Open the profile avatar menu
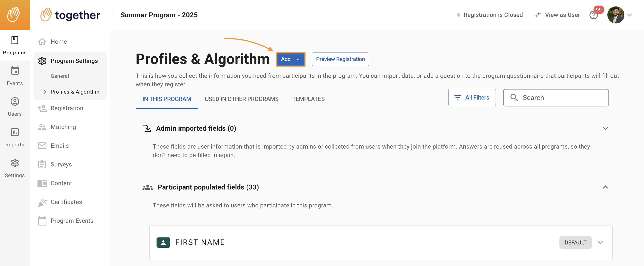The height and width of the screenshot is (266, 644). tap(616, 15)
